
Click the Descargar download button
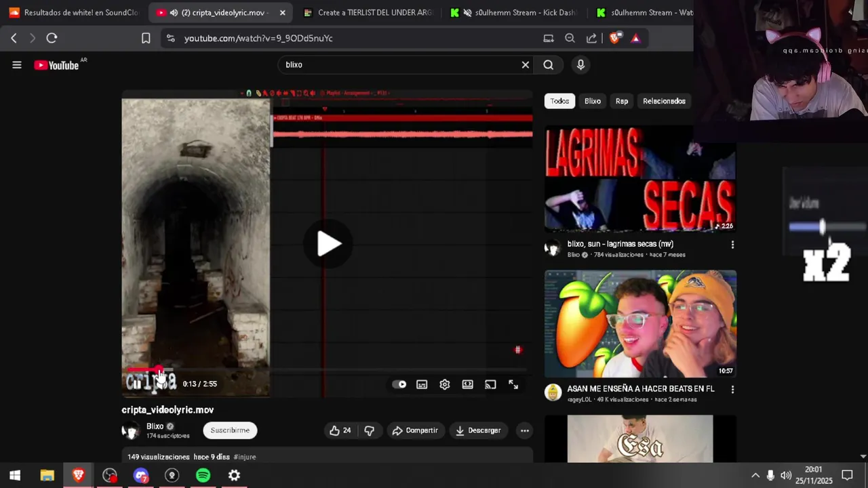tap(478, 430)
